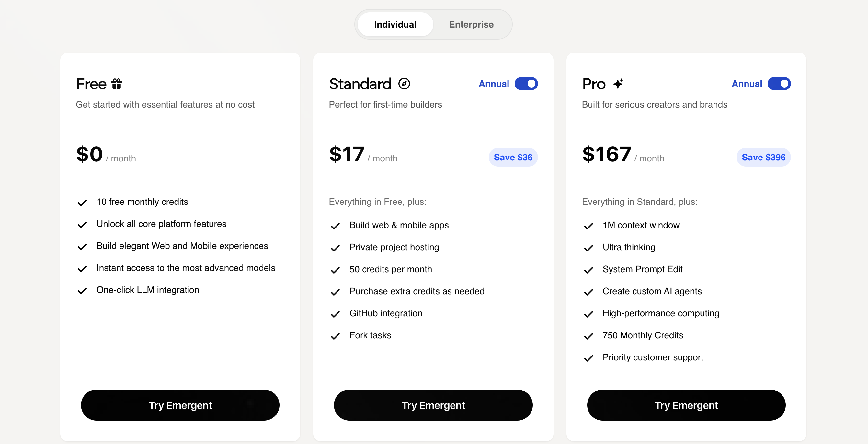
Task: Click the Save $36 badge
Action: click(x=513, y=157)
